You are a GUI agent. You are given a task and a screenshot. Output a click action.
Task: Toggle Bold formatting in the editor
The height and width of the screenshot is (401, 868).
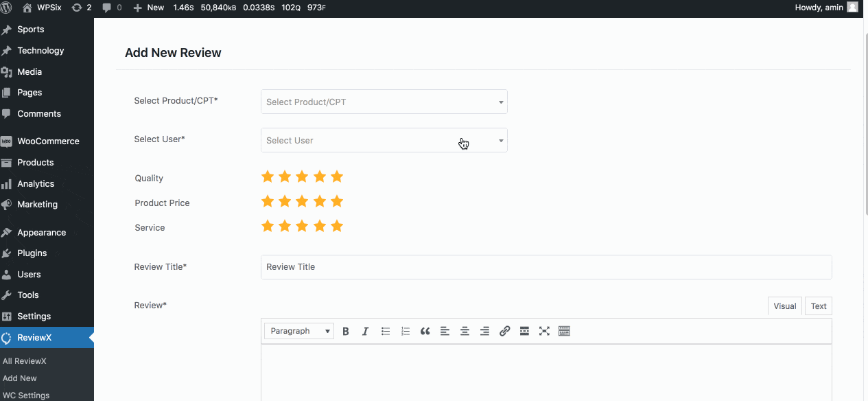(x=346, y=331)
